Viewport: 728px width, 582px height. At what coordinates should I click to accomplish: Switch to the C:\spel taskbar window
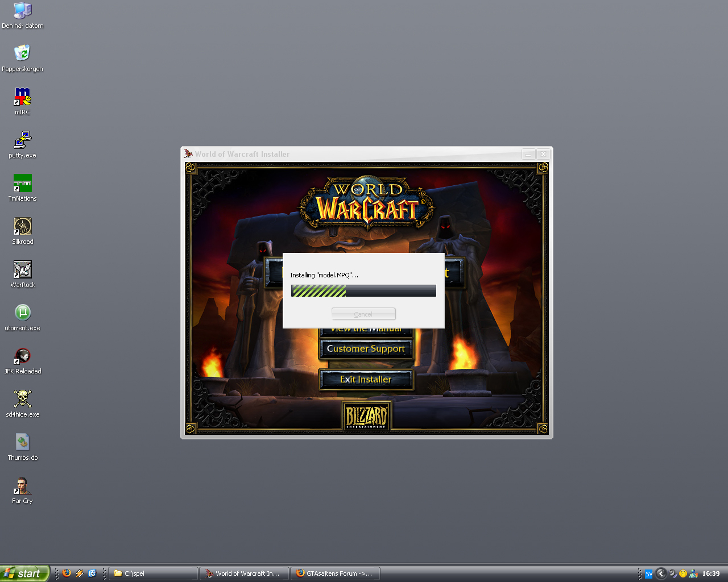[x=153, y=573]
